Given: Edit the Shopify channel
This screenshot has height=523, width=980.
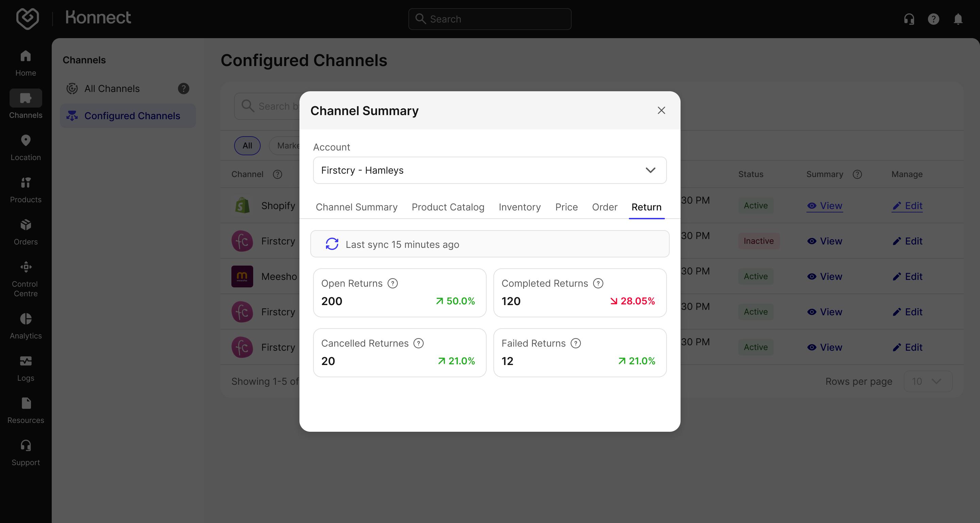Looking at the screenshot, I should pyautogui.click(x=907, y=206).
